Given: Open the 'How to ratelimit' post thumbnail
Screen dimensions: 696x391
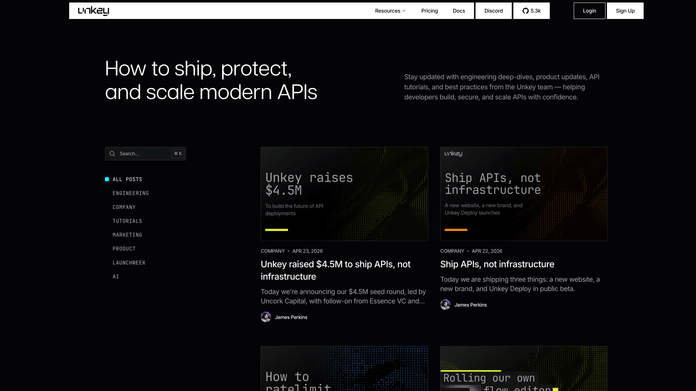Looking at the screenshot, I should coord(344,368).
